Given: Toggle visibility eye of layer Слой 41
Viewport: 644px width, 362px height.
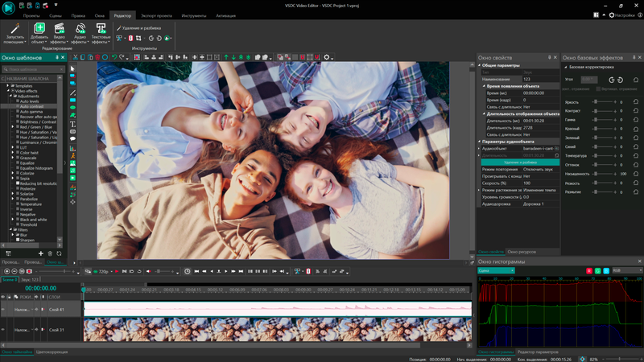Looking at the screenshot, I should pos(3,309).
